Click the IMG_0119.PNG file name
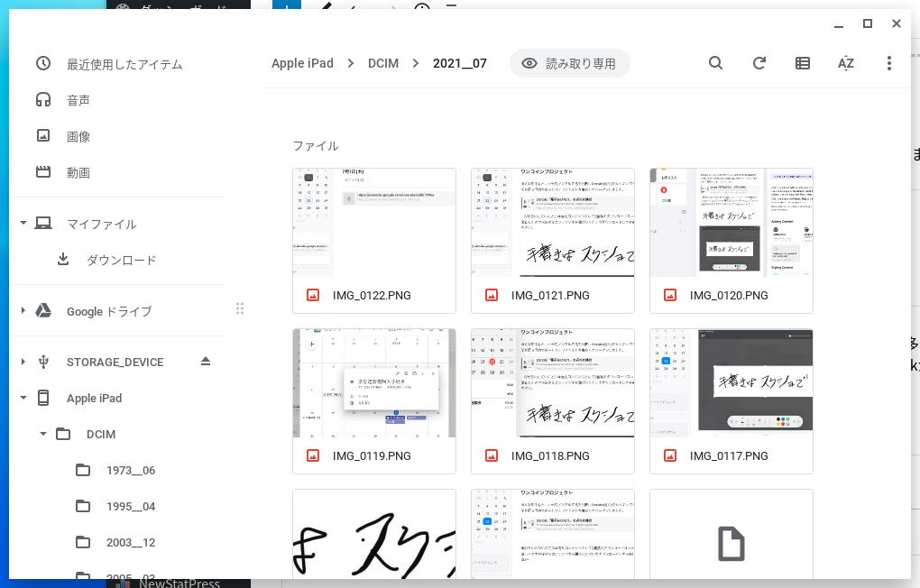The height and width of the screenshot is (588, 920). pyautogui.click(x=372, y=456)
